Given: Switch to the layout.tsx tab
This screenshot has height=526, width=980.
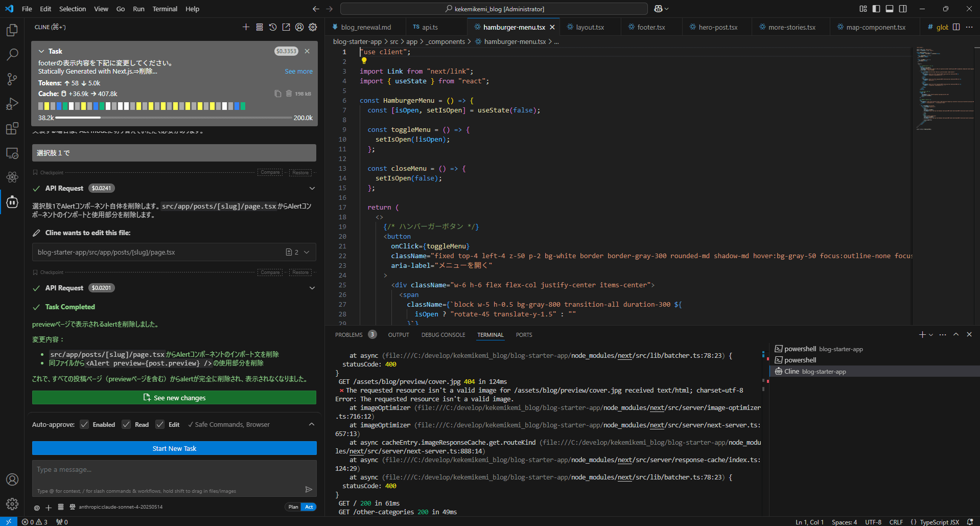Looking at the screenshot, I should pyautogui.click(x=590, y=27).
